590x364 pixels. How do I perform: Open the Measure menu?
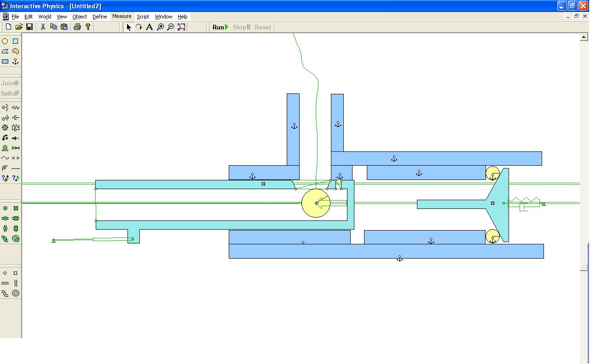pyautogui.click(x=121, y=17)
